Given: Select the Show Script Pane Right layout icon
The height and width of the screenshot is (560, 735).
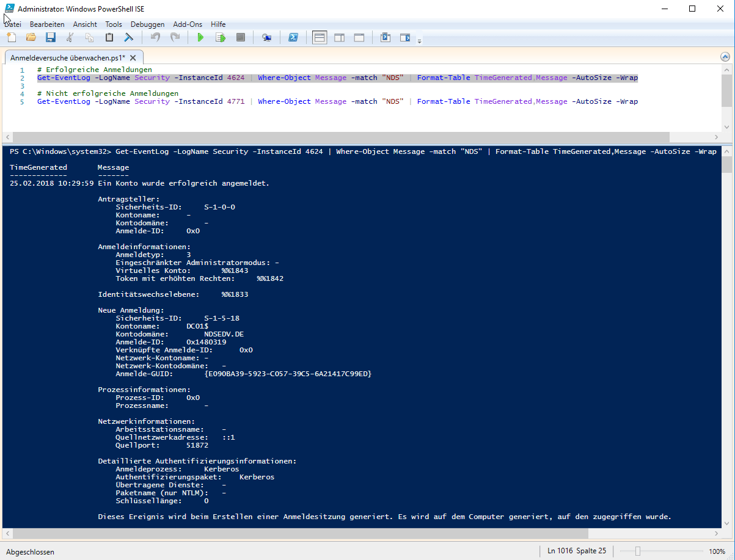Looking at the screenshot, I should tap(339, 37).
